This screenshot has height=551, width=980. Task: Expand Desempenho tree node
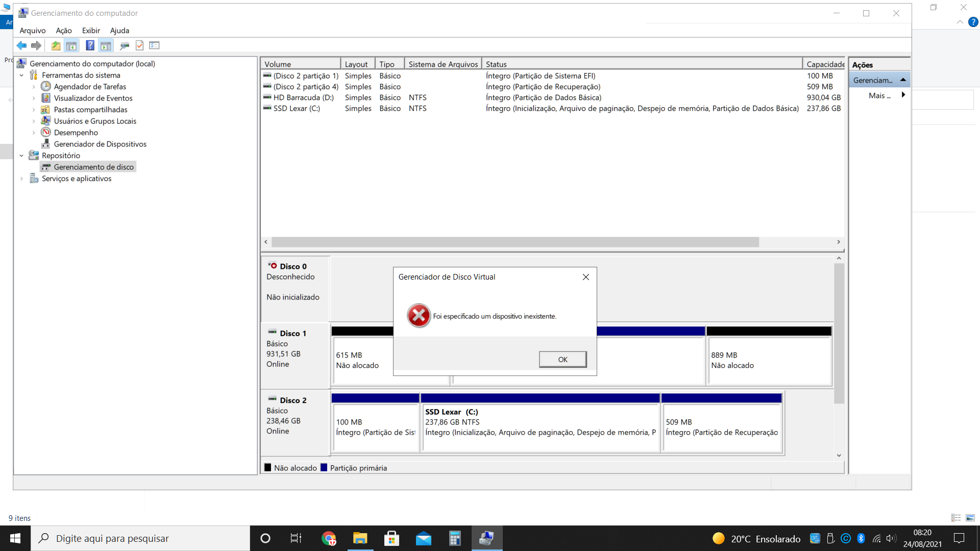coord(34,133)
